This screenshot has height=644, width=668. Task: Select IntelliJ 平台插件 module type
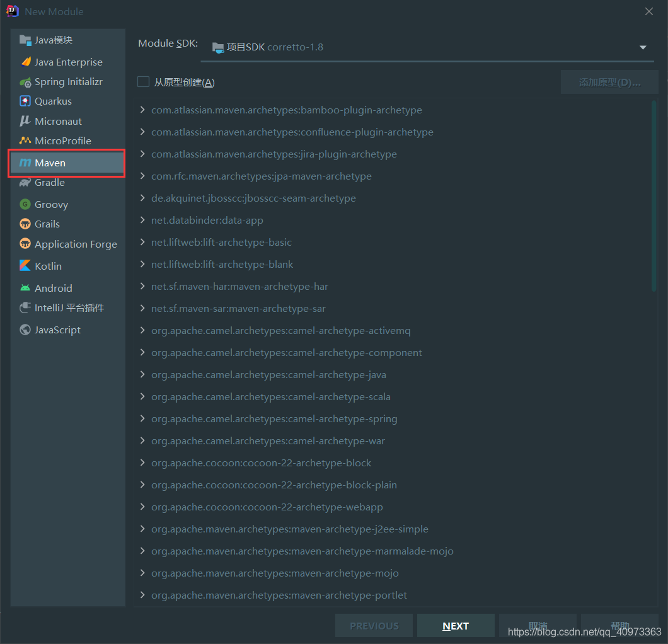(x=69, y=308)
